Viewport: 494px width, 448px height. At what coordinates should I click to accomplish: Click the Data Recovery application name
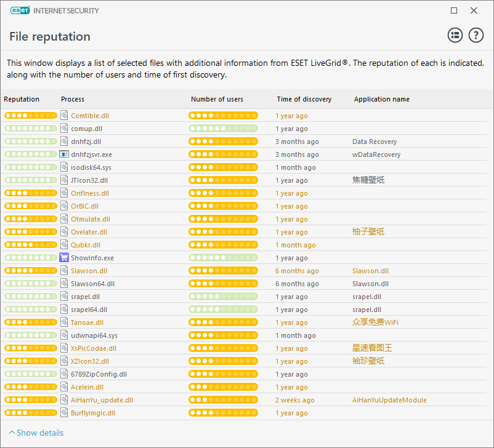pyautogui.click(x=375, y=142)
